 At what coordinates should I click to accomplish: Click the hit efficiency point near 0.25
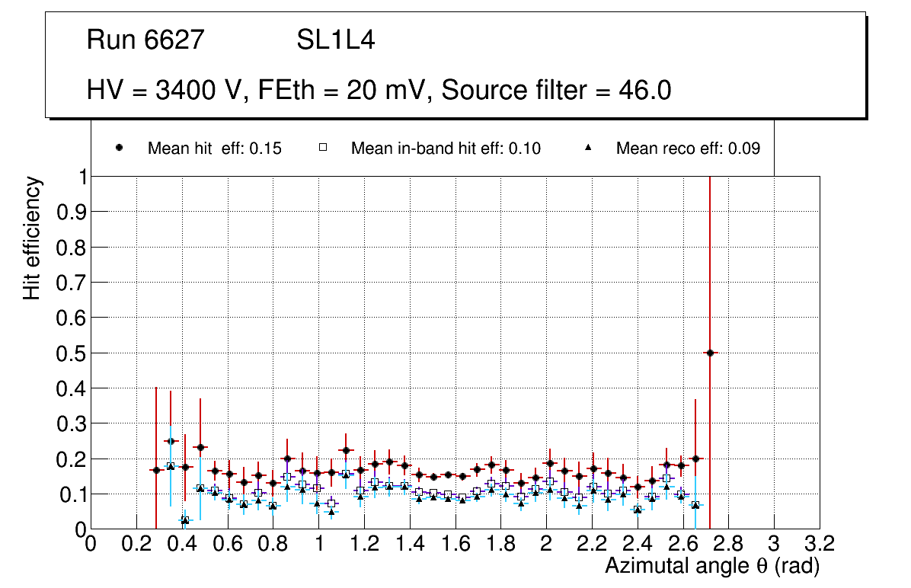pos(171,441)
